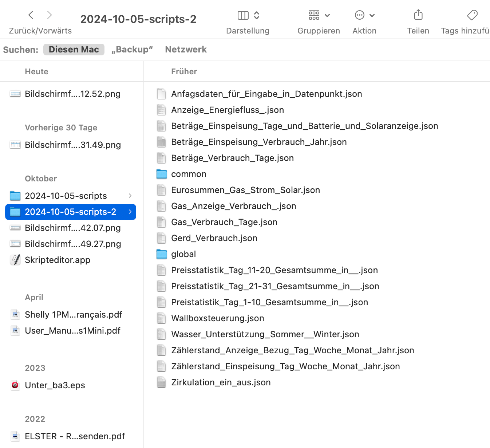Open the Aktion dropdown chevron
Viewport: 490px width, 448px height.
[x=372, y=15]
